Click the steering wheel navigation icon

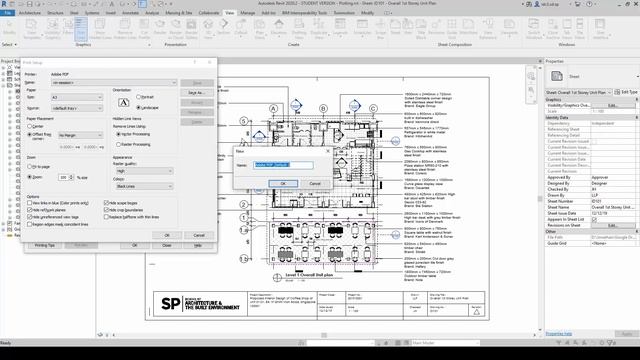tap(531, 76)
